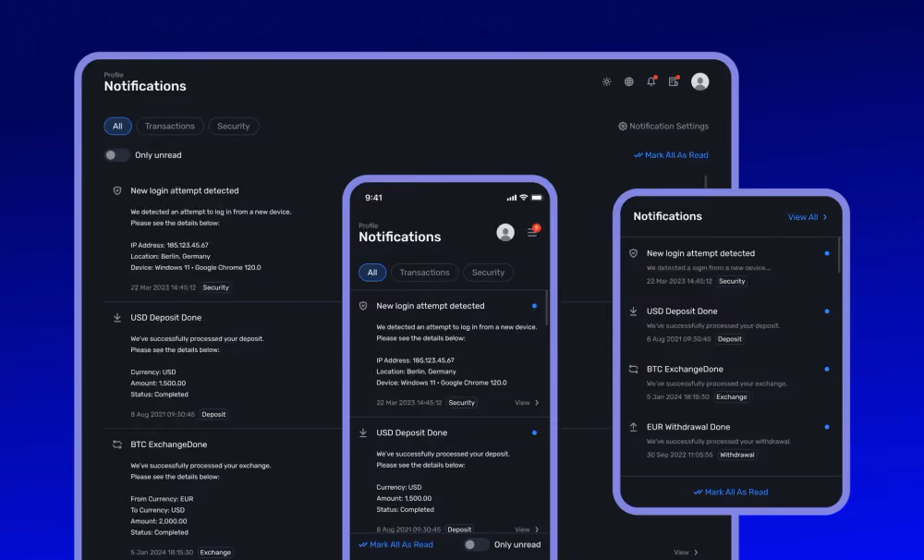Select Security tab in desktop view

[234, 127]
